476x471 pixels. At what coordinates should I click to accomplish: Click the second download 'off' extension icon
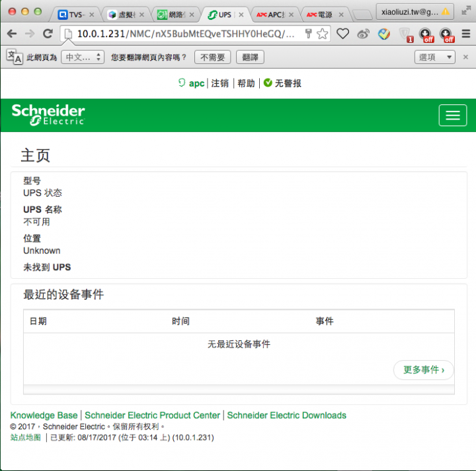coord(446,34)
